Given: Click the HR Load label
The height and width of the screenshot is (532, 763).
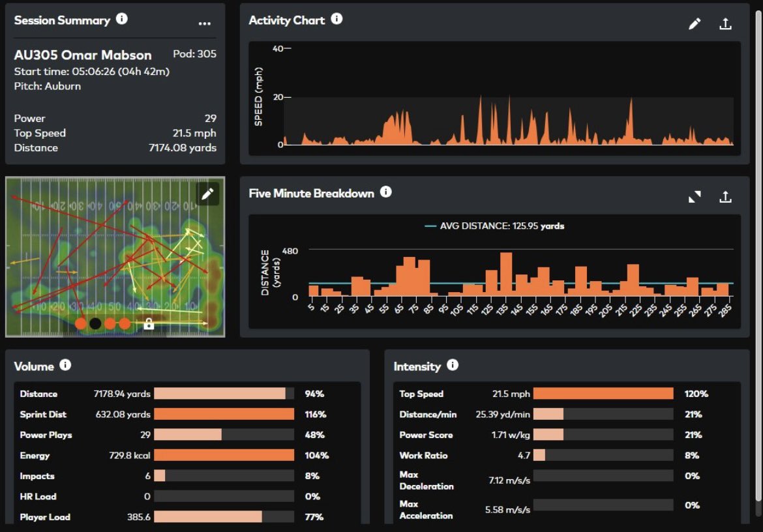Looking at the screenshot, I should coord(38,497).
